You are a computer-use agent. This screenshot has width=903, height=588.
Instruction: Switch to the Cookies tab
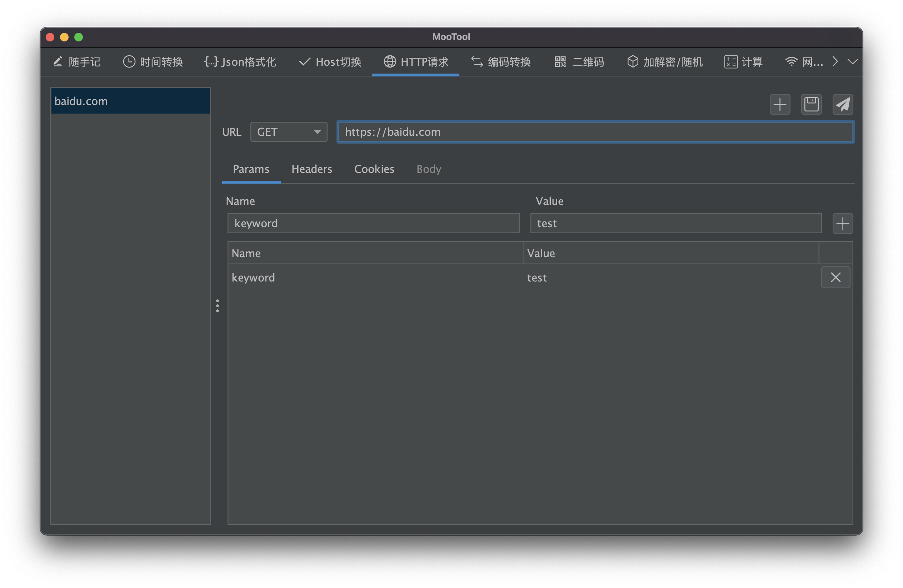[x=374, y=169]
